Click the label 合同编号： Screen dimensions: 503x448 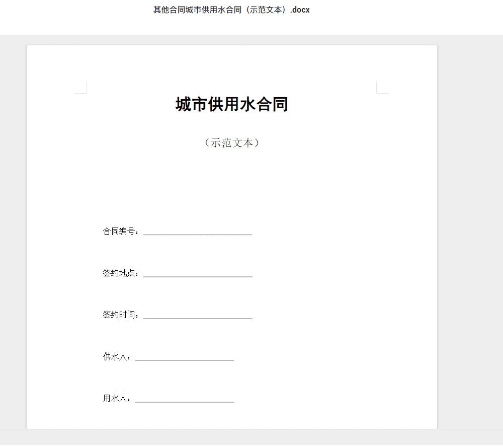pyautogui.click(x=121, y=231)
